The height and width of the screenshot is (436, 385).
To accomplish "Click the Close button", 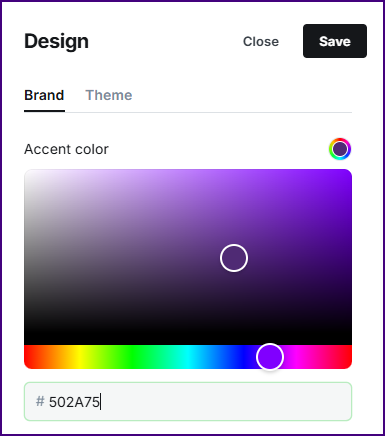I will point(261,41).
